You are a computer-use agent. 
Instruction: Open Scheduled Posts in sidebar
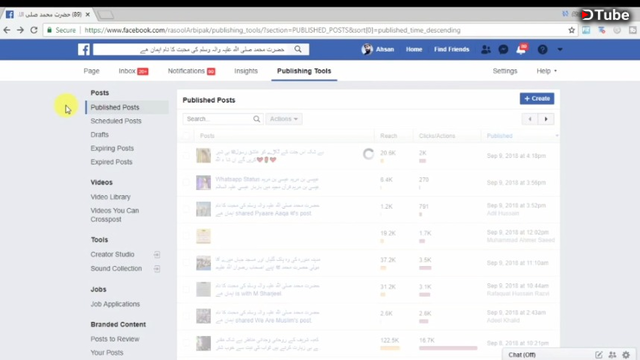point(116,121)
